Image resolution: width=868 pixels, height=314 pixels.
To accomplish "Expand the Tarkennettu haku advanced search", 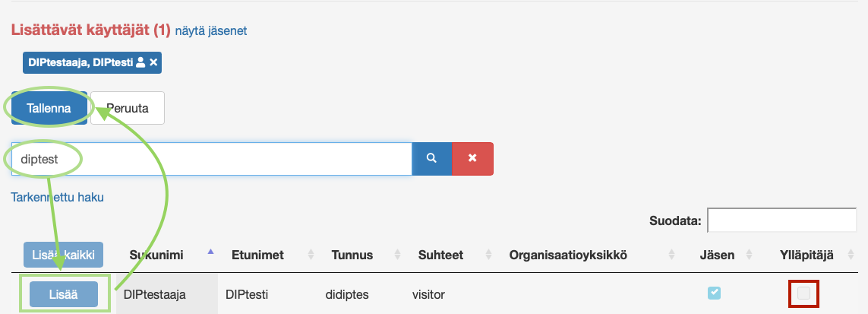I will click(x=57, y=197).
